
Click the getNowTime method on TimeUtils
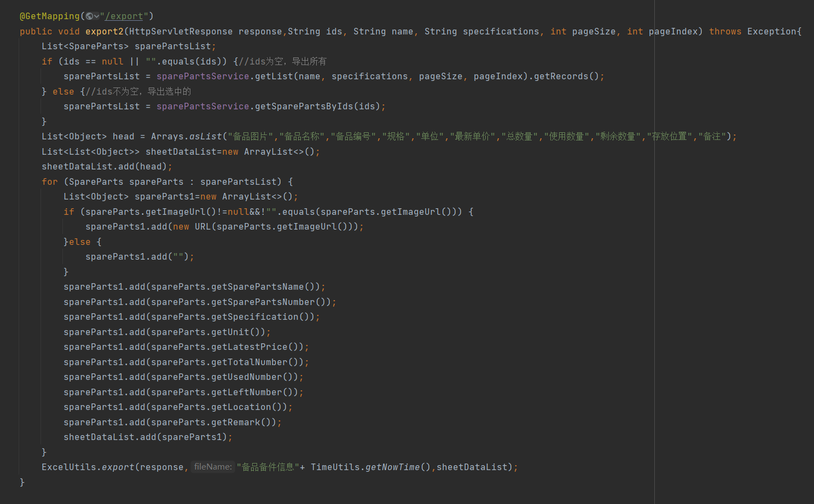pyautogui.click(x=393, y=467)
